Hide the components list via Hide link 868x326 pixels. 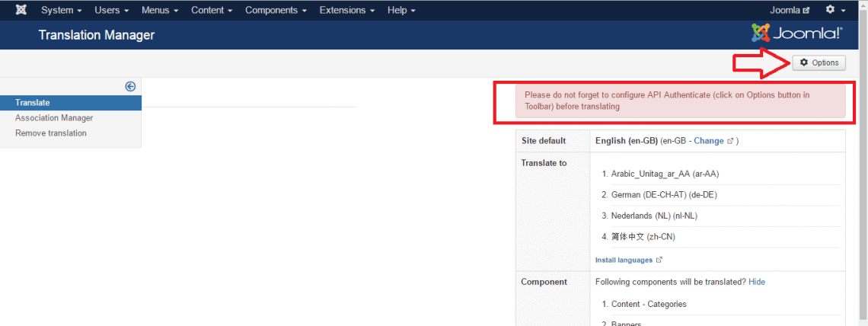[757, 282]
